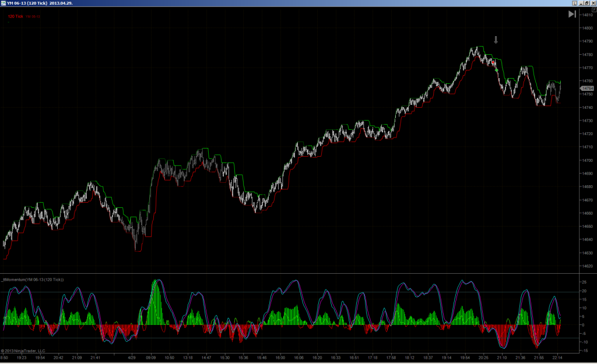597x364 pixels.
Task: Click the '-10' value on the momentum scale
Action: coord(584,342)
